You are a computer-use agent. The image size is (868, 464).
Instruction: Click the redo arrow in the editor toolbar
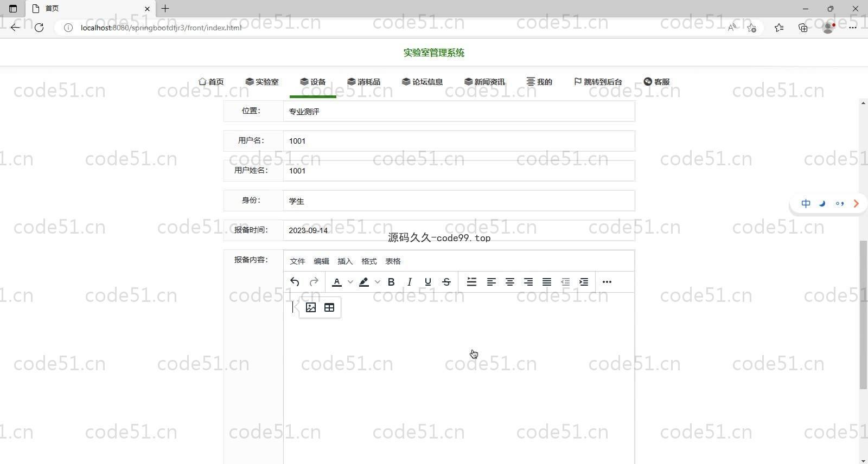click(x=314, y=282)
